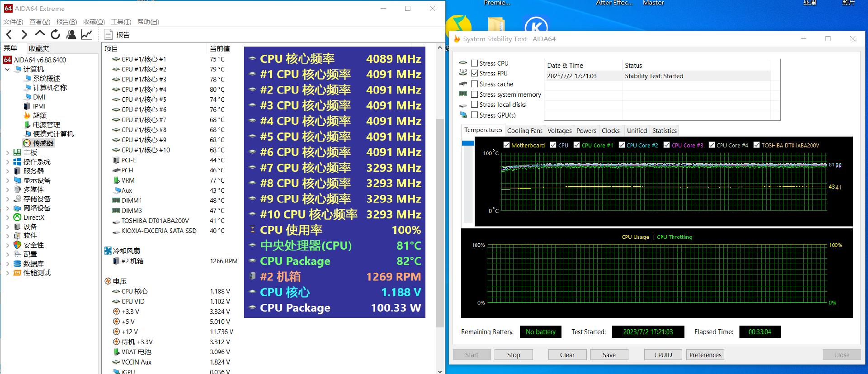Click the AIDA64 v6.88.6400 root icon
This screenshot has width=868, height=374.
(7, 60)
